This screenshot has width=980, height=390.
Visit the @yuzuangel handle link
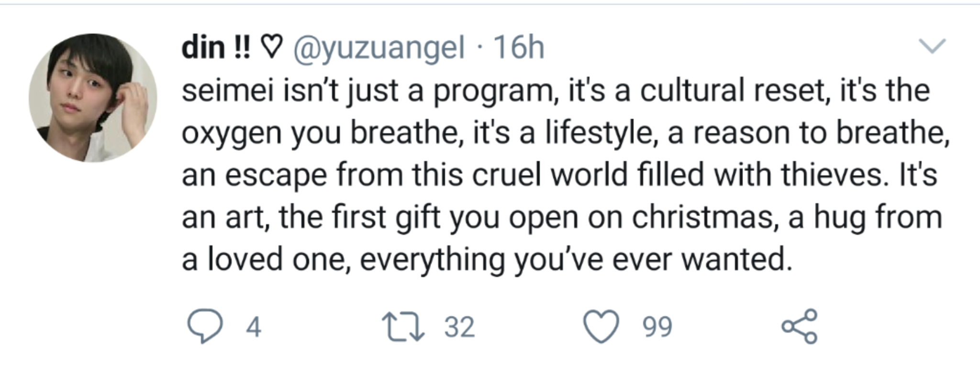tap(379, 48)
